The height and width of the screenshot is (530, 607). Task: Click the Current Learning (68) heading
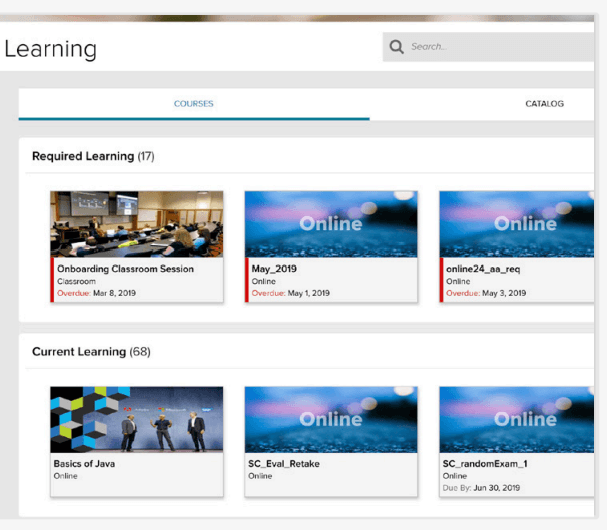[x=91, y=352]
